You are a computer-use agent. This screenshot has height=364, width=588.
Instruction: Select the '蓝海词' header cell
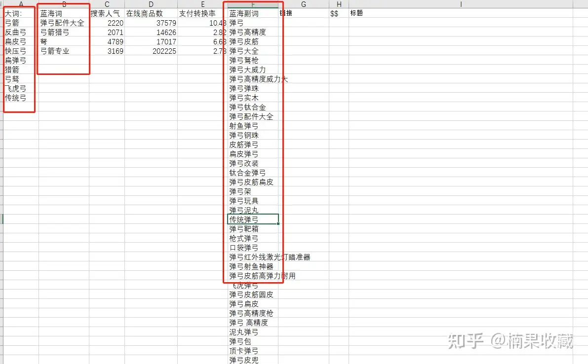pyautogui.click(x=64, y=13)
